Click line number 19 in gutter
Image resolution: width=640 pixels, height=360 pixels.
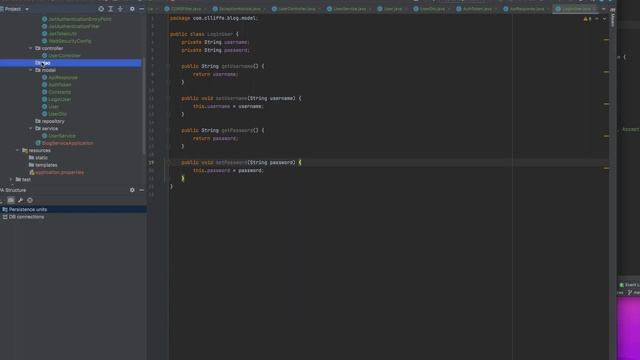pyautogui.click(x=151, y=162)
